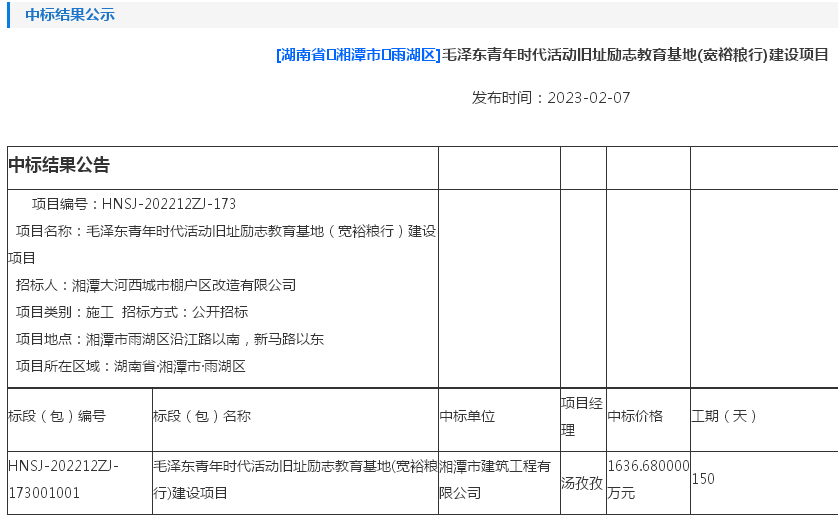The width and height of the screenshot is (838, 515).
Task: Select the duration value 150
Action: [703, 479]
